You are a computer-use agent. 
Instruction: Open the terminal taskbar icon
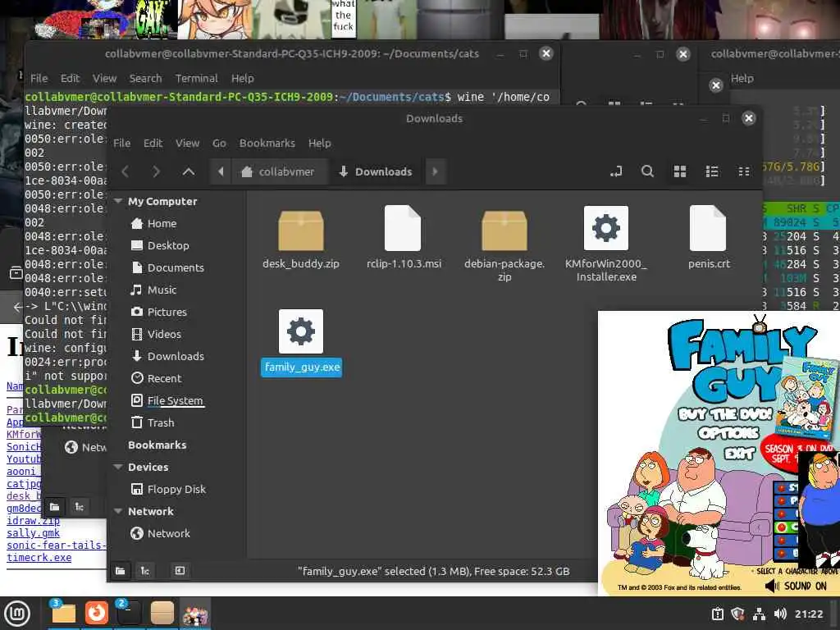[x=129, y=614]
